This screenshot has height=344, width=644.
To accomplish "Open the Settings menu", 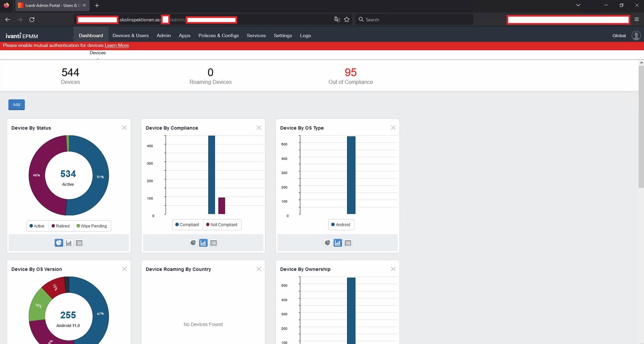I will tap(283, 35).
